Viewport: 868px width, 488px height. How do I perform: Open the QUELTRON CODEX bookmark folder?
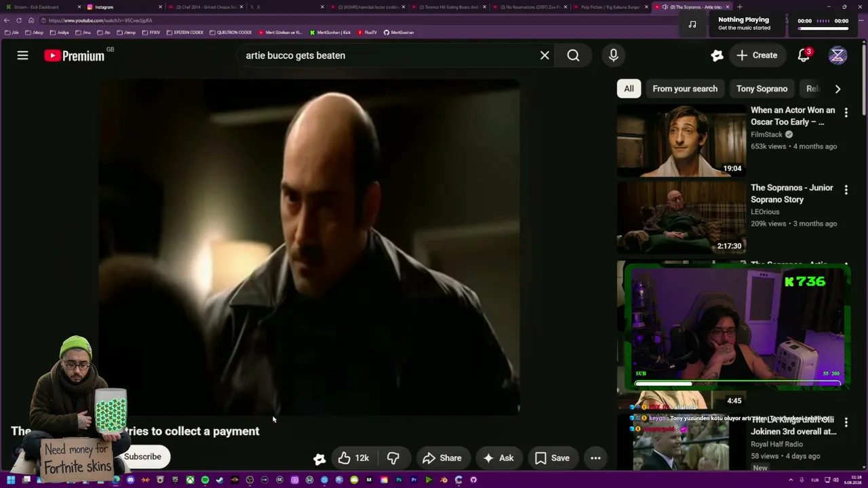[231, 33]
